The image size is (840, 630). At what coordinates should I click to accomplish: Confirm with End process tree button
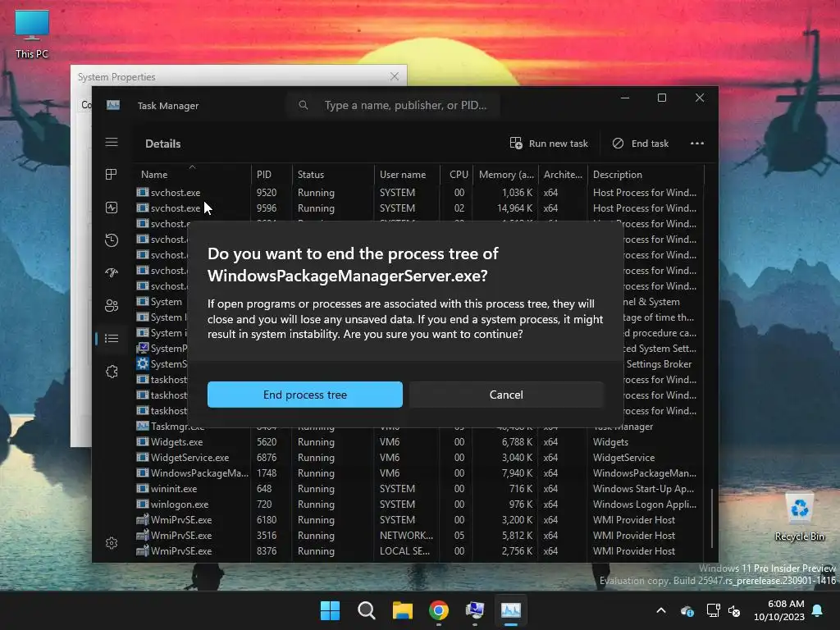tap(305, 395)
